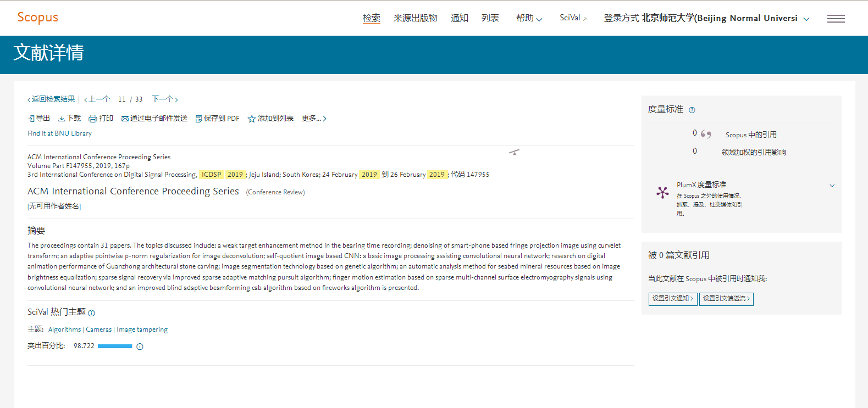The image size is (868, 408).
Task: Click the quotation marks citation icon
Action: pos(706,134)
